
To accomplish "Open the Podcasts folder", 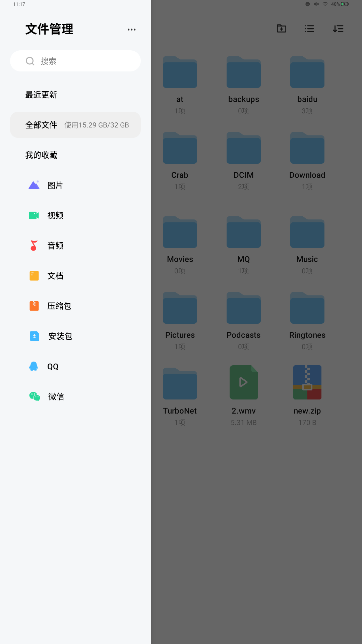I will pos(244,308).
